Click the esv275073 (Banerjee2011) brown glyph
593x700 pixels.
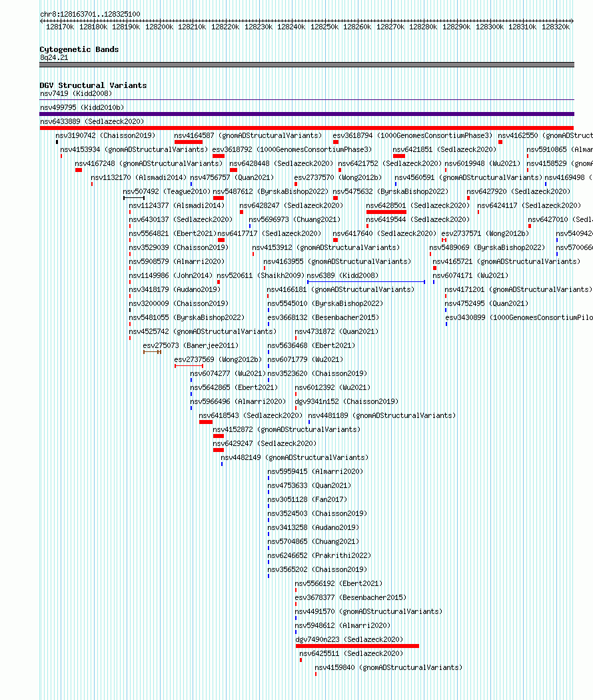[x=152, y=352]
